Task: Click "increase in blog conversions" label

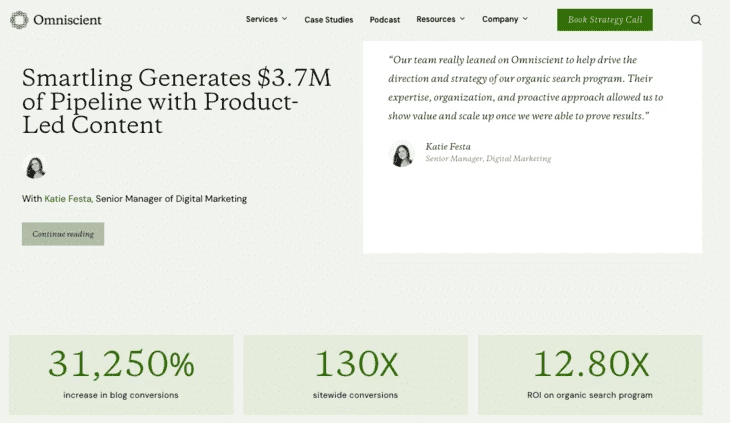Action: (x=121, y=395)
